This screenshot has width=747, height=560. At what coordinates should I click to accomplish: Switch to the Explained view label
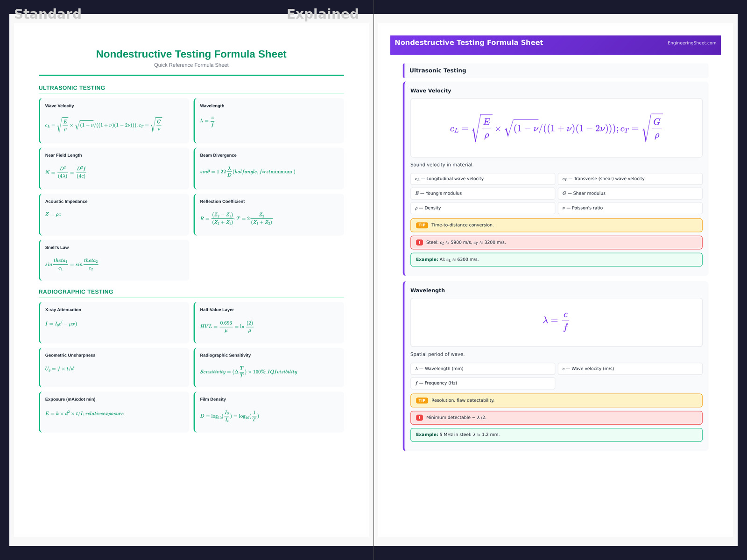323,14
